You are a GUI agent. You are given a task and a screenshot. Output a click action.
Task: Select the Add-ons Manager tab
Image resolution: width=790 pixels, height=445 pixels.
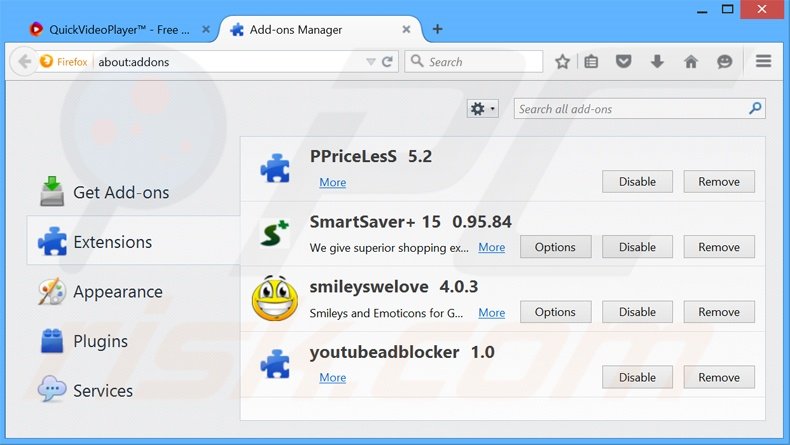click(x=320, y=30)
